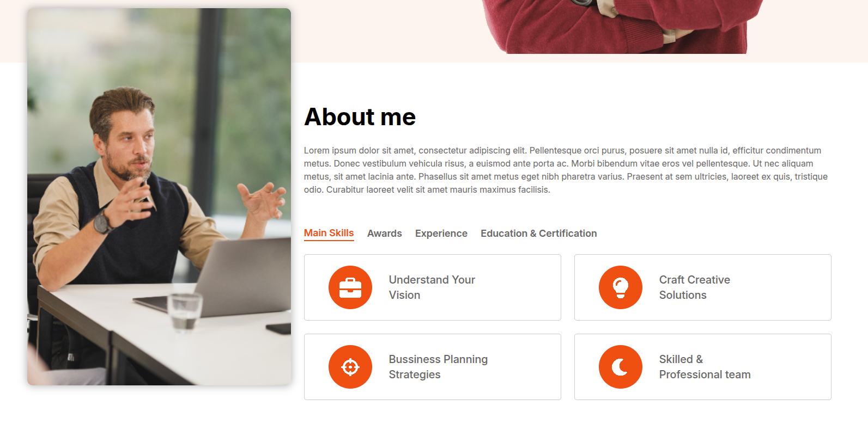Click the crosshair target icon
The width and height of the screenshot is (868, 430).
pyautogui.click(x=350, y=367)
